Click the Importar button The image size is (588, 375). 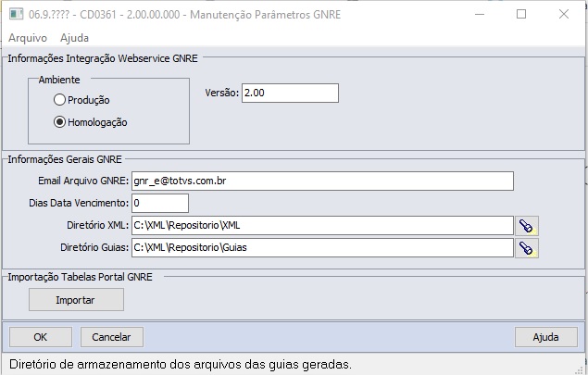(x=76, y=300)
